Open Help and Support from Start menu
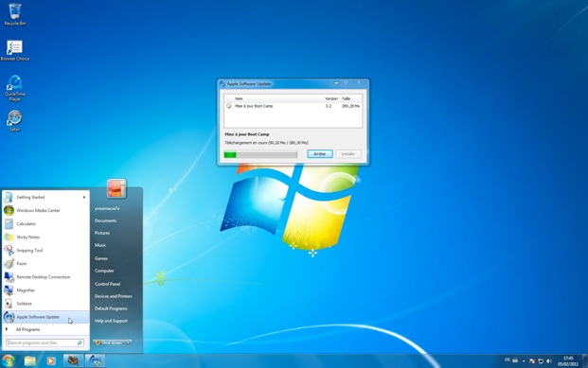The width and height of the screenshot is (588, 368). pyautogui.click(x=111, y=321)
